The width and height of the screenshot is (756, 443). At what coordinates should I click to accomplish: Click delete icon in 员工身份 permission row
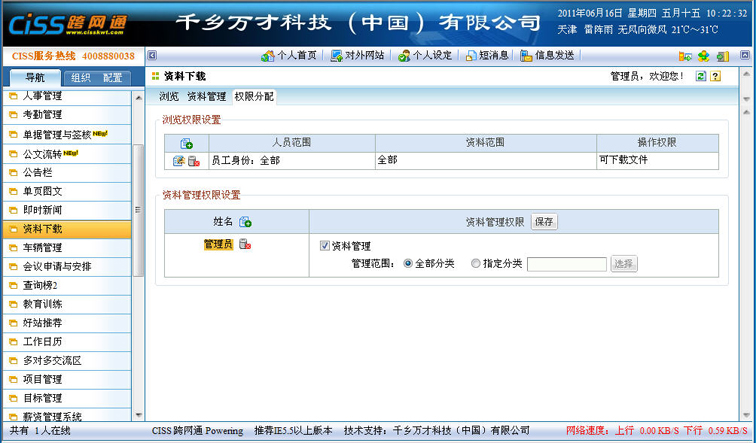tap(193, 161)
